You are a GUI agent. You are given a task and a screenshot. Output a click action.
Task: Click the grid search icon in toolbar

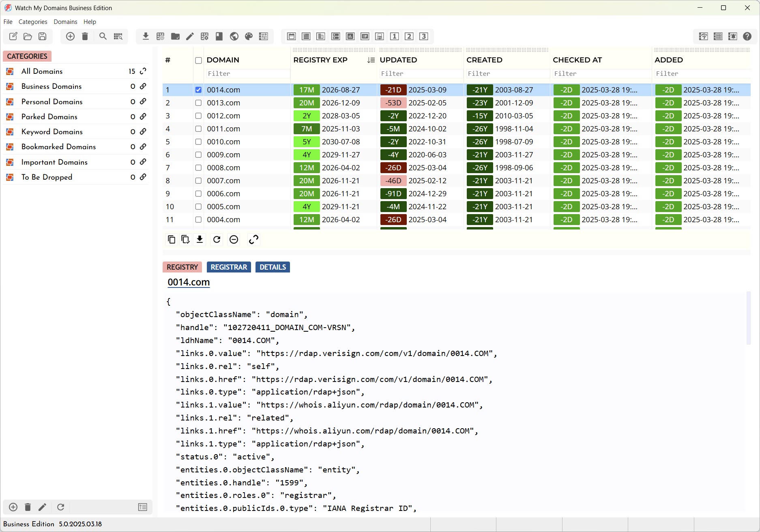coord(118,36)
